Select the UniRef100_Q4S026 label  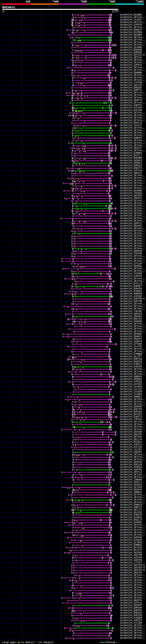coord(131,85)
